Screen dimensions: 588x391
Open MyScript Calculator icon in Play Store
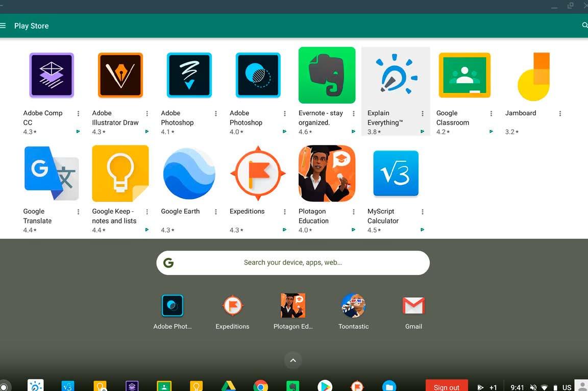396,173
